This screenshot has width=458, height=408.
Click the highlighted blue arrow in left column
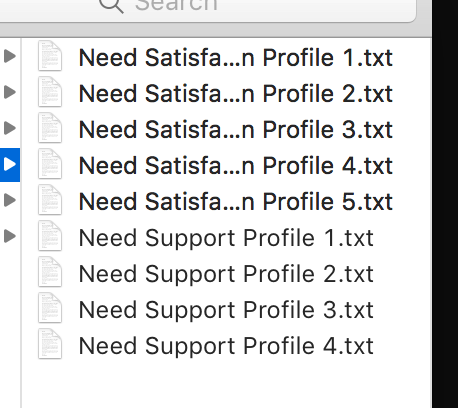point(10,164)
